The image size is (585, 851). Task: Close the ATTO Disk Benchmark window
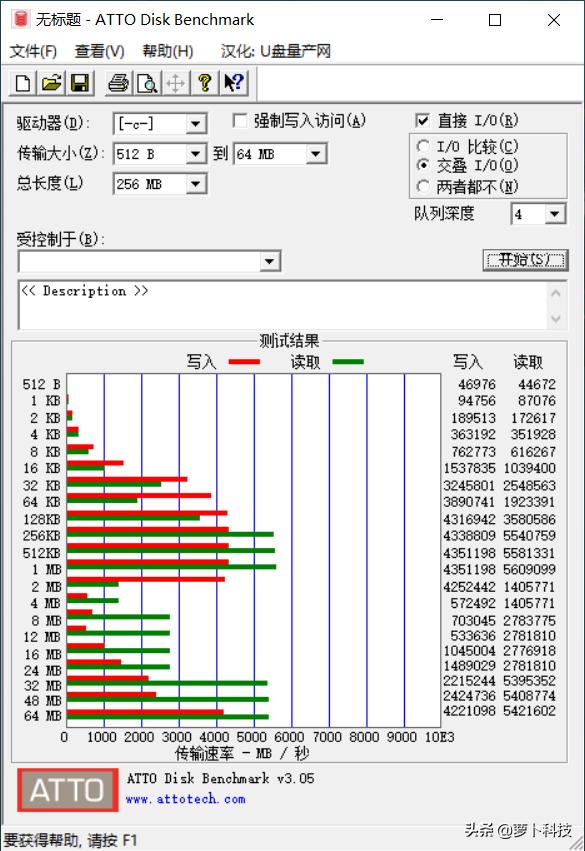[x=554, y=20]
